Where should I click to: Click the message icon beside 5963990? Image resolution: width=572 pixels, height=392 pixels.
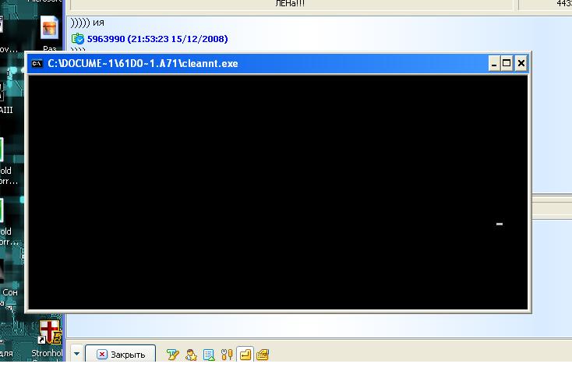click(x=77, y=39)
